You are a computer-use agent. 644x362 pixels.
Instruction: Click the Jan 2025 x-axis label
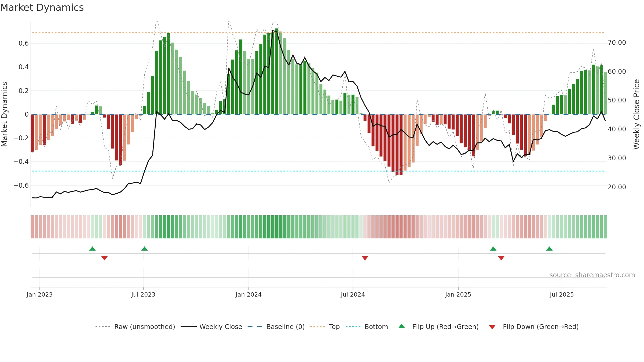point(458,294)
